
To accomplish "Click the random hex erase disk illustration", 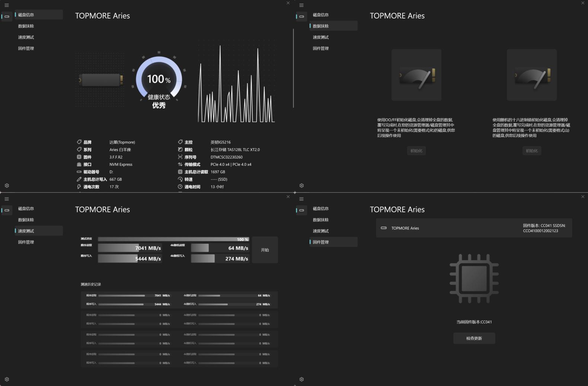I will point(531,75).
